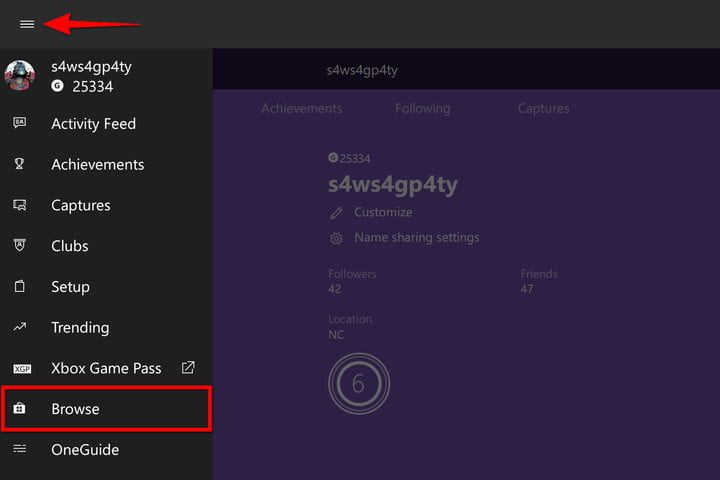Click Customize profile link
Screen dimensions: 720x480
coord(382,212)
